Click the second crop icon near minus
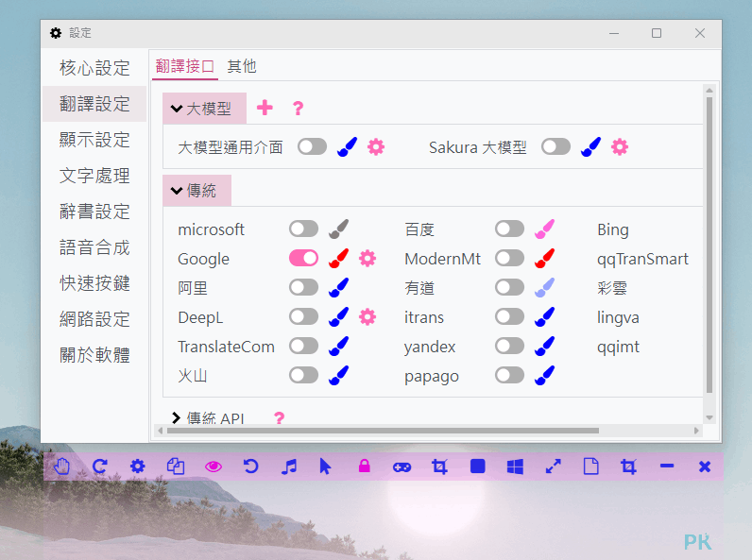This screenshot has width=752, height=560. point(629,467)
